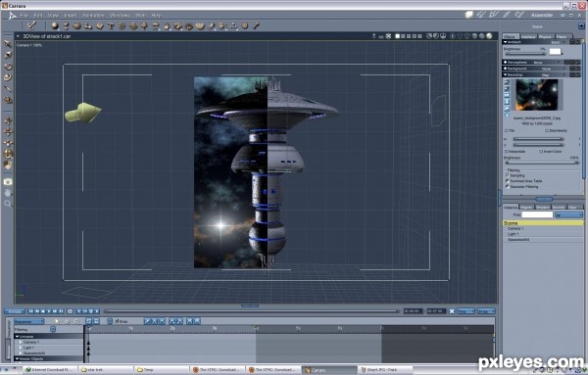
Task: Click the pointer tool in sequencer toolbar
Action: pyautogui.click(x=57, y=321)
